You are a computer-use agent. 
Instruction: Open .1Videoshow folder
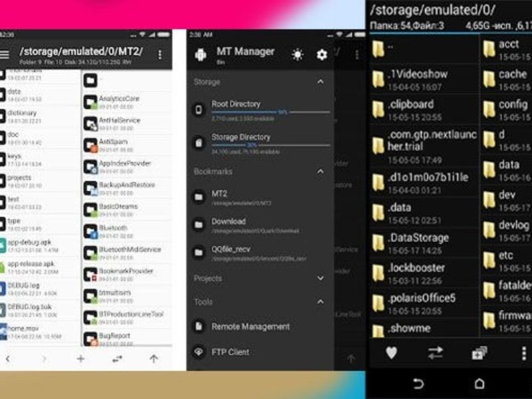[x=424, y=79]
